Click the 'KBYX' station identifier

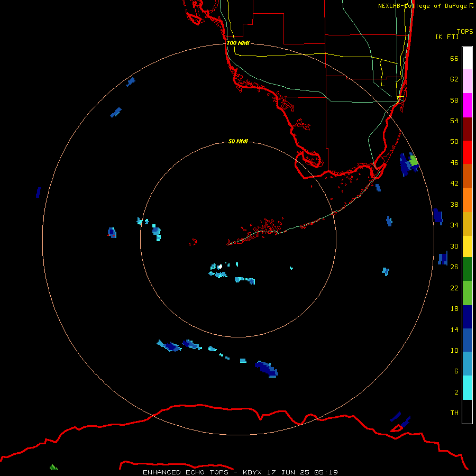pos(252,472)
